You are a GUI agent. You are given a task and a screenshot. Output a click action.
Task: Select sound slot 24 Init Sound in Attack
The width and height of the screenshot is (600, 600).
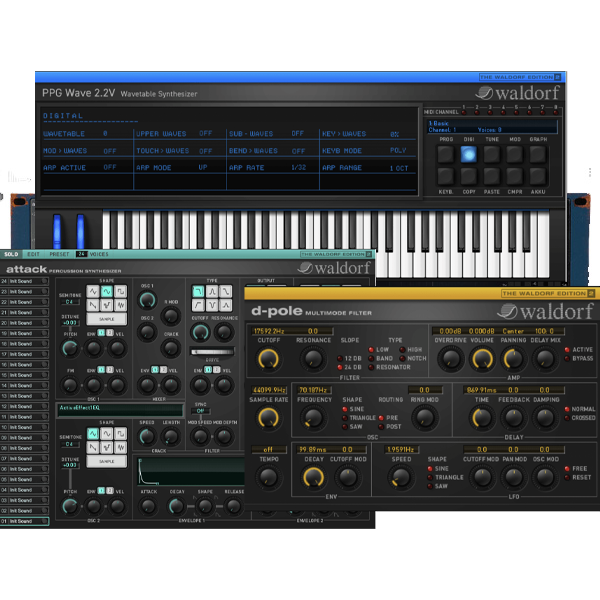[x=24, y=281]
